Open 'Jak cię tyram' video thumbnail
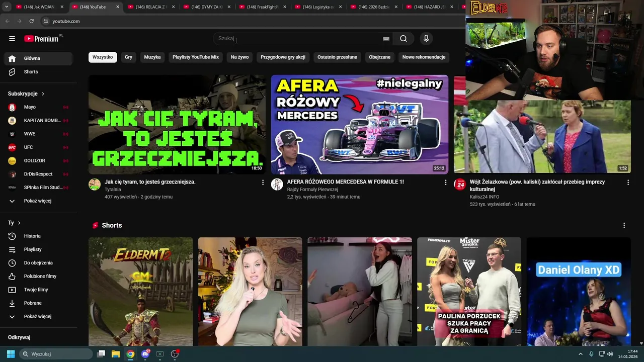 coord(177,124)
